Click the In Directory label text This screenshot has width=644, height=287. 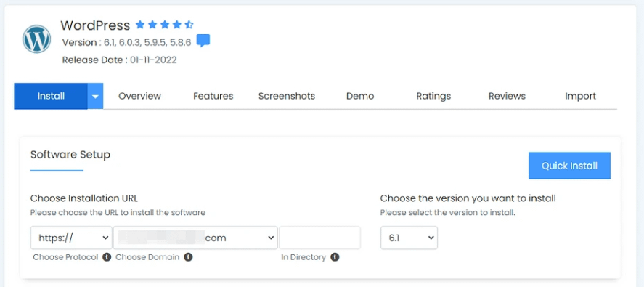coord(303,257)
